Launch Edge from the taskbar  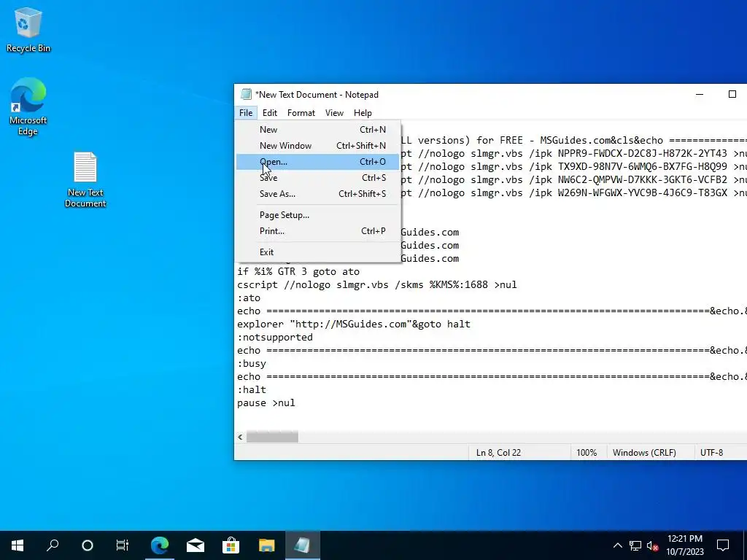(160, 545)
